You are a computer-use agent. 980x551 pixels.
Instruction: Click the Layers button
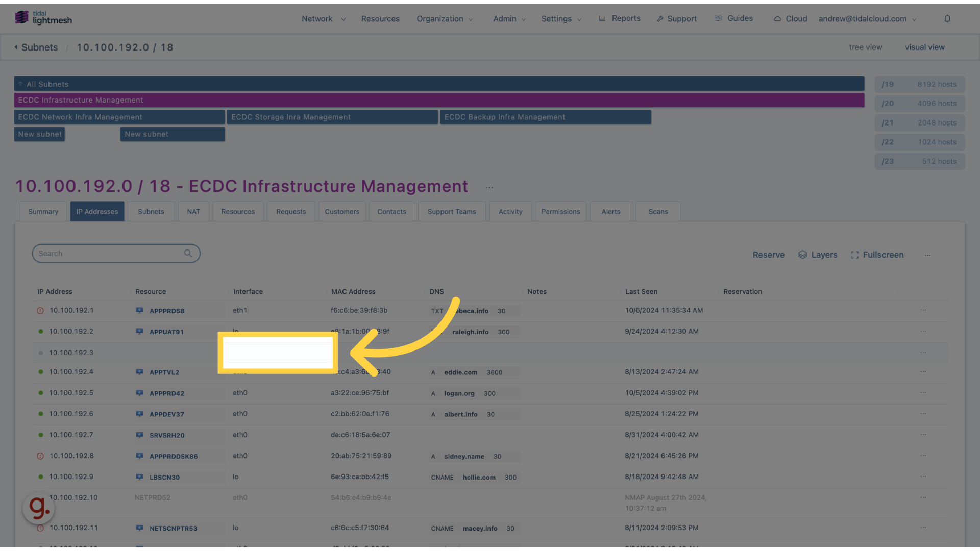pyautogui.click(x=817, y=255)
